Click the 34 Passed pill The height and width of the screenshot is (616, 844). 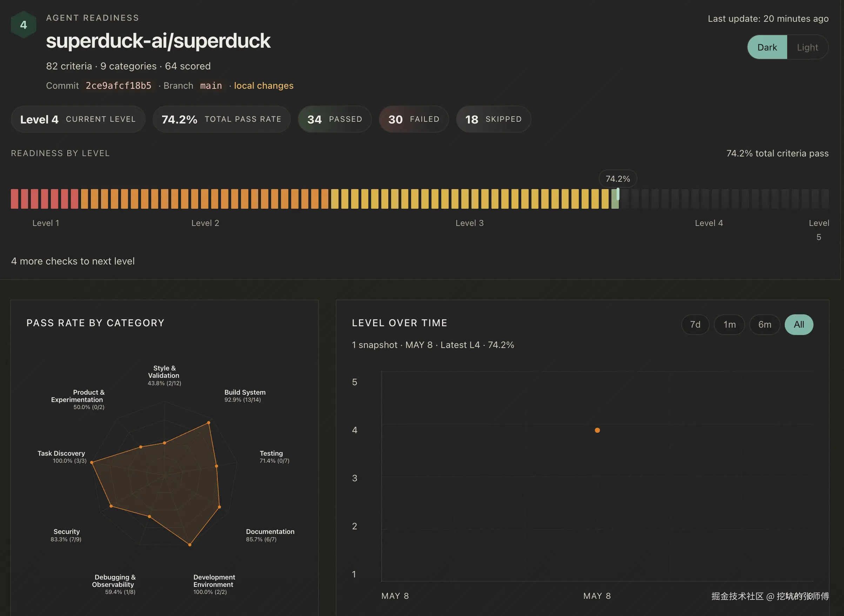pos(334,119)
